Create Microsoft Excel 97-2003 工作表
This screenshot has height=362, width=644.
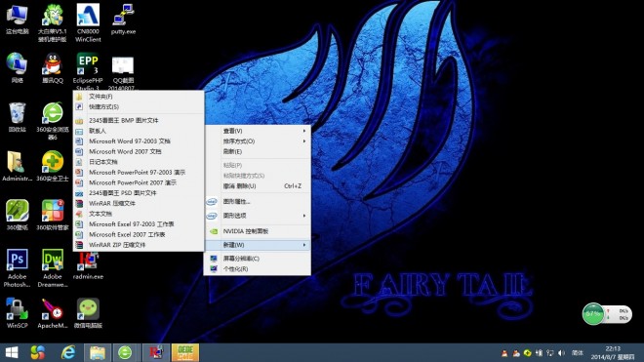pyautogui.click(x=139, y=224)
